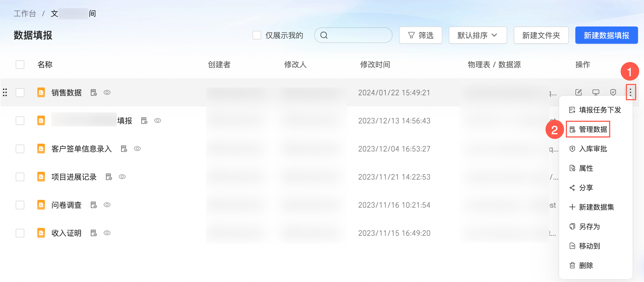Screen dimensions: 644x282
Task: Open the 问卷调查 form
Action: point(67,205)
